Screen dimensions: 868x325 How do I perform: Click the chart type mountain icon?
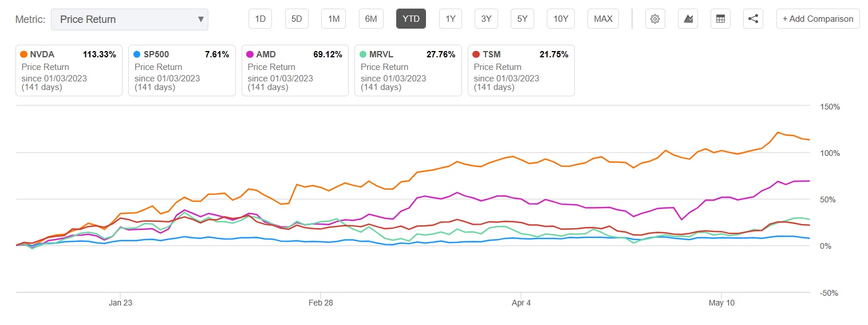(688, 19)
